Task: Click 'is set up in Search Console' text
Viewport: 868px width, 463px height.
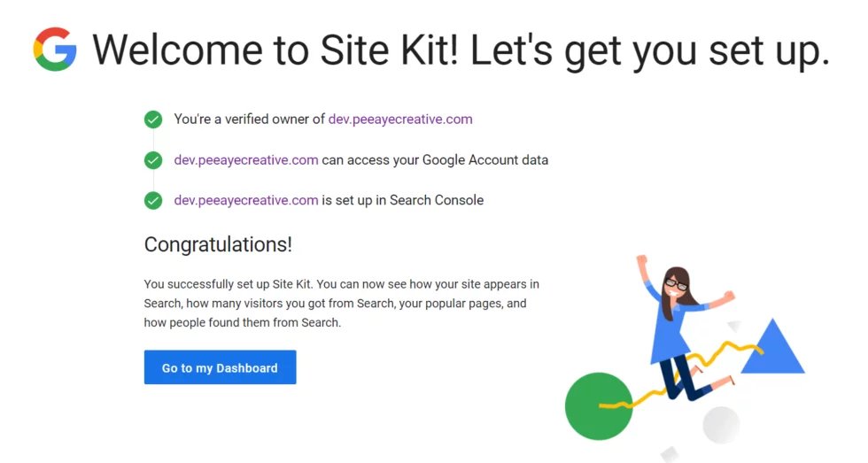Action: click(x=402, y=200)
